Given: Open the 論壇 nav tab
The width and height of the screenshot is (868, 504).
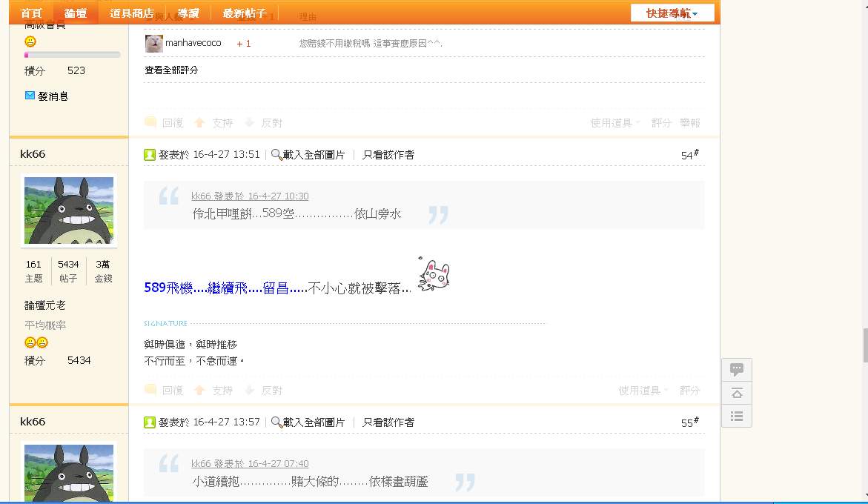Looking at the screenshot, I should [x=76, y=13].
